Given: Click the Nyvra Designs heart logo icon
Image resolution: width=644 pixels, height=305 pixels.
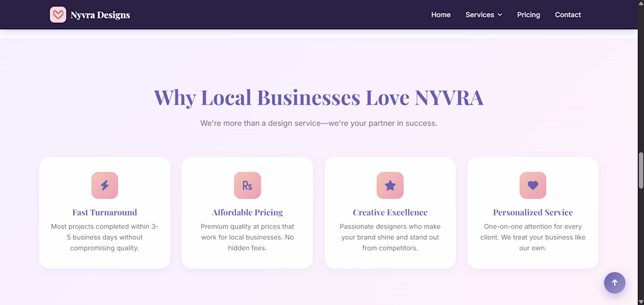Looking at the screenshot, I should 58,15.
